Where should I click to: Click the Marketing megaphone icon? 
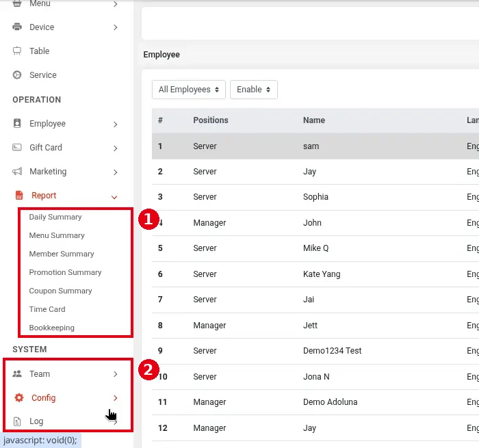click(17, 171)
